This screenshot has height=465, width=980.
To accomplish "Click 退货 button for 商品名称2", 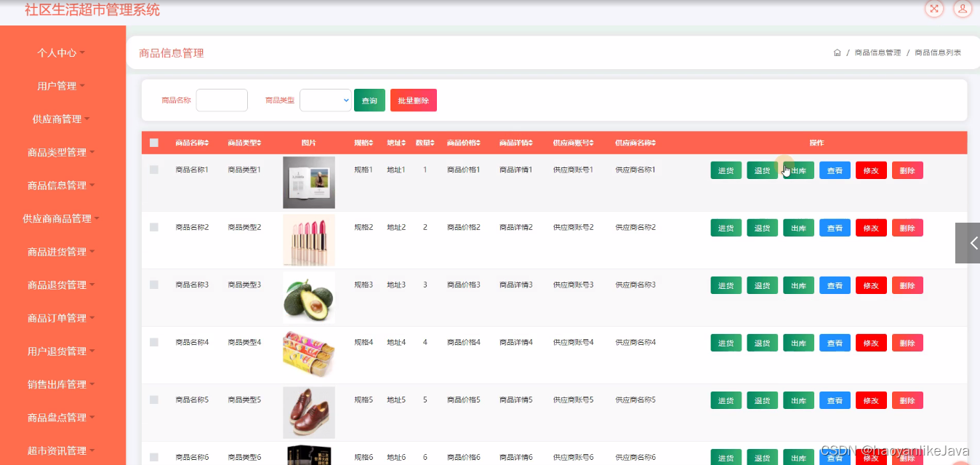I will (x=762, y=228).
